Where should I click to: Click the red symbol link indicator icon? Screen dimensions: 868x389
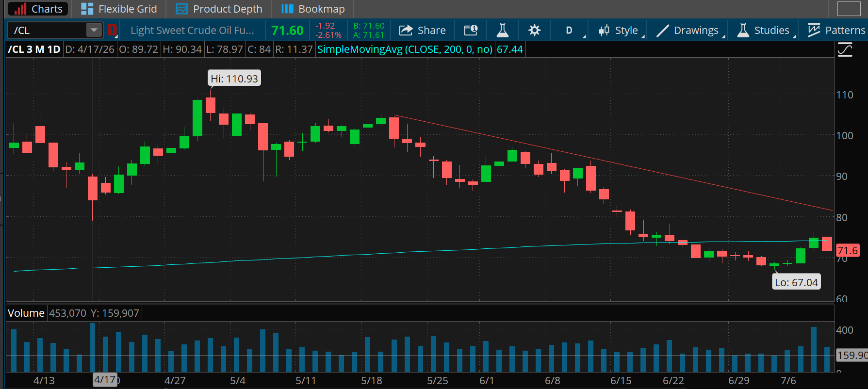(112, 30)
